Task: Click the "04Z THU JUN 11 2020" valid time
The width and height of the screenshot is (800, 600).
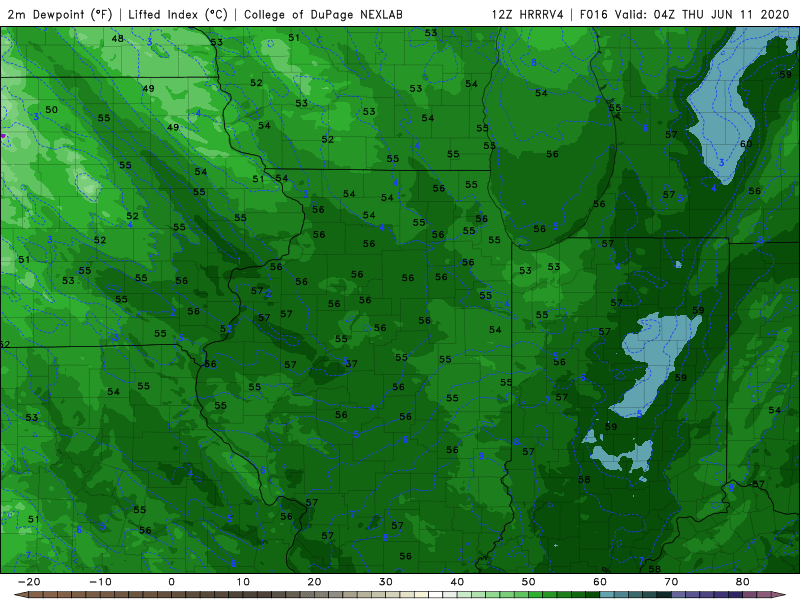Action: coord(721,14)
